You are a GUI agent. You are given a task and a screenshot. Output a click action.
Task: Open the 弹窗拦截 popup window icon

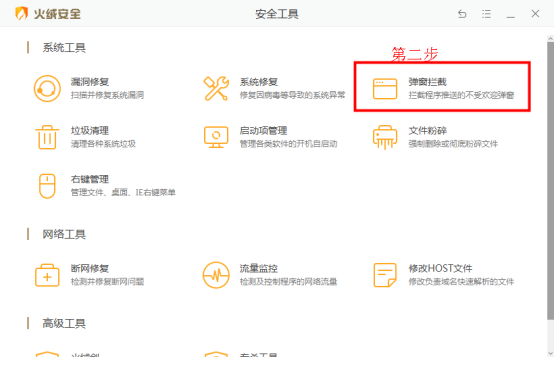385,89
